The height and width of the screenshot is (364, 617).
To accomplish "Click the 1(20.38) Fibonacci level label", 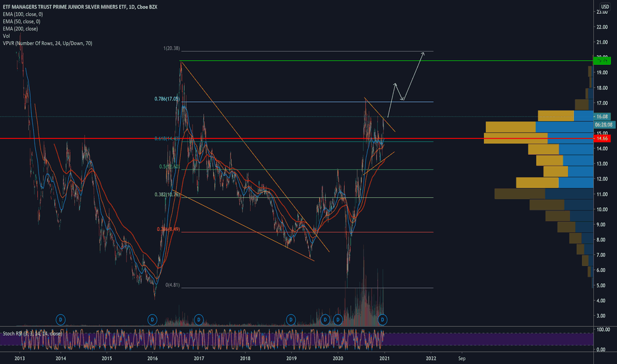I will click(x=171, y=48).
